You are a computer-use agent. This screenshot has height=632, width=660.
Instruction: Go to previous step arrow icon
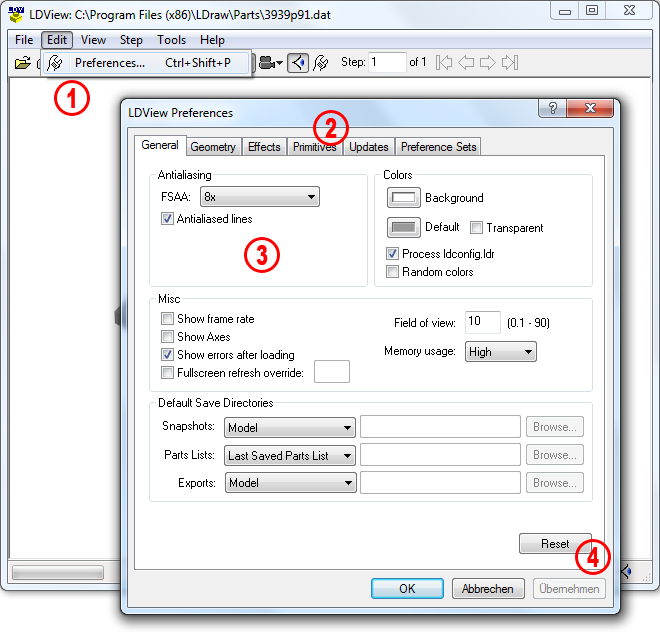coord(466,63)
